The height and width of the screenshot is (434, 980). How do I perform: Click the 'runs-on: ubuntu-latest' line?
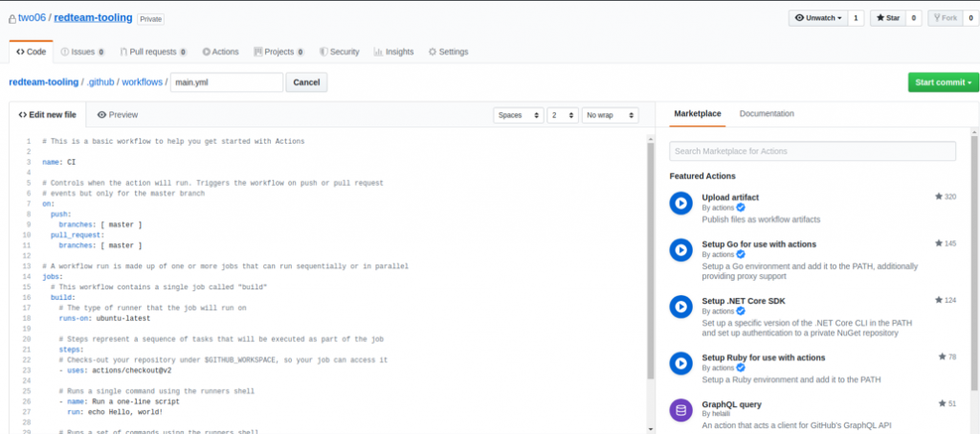click(x=104, y=318)
